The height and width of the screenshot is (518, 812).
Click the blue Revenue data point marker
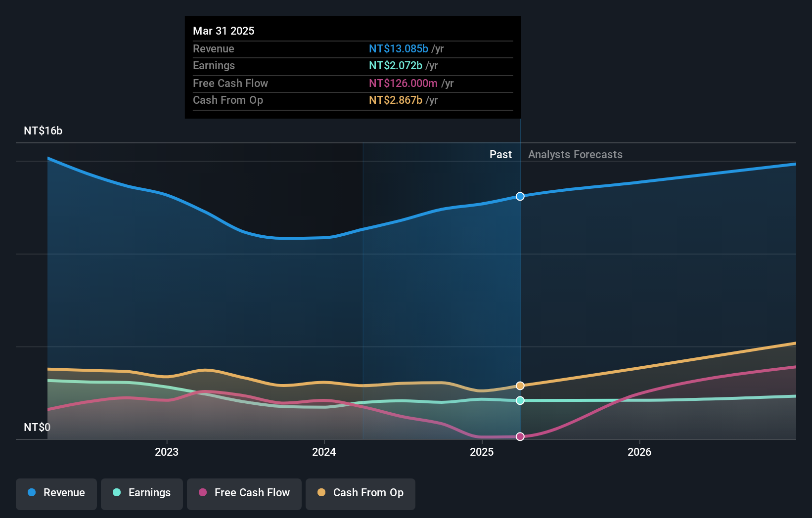(x=520, y=196)
